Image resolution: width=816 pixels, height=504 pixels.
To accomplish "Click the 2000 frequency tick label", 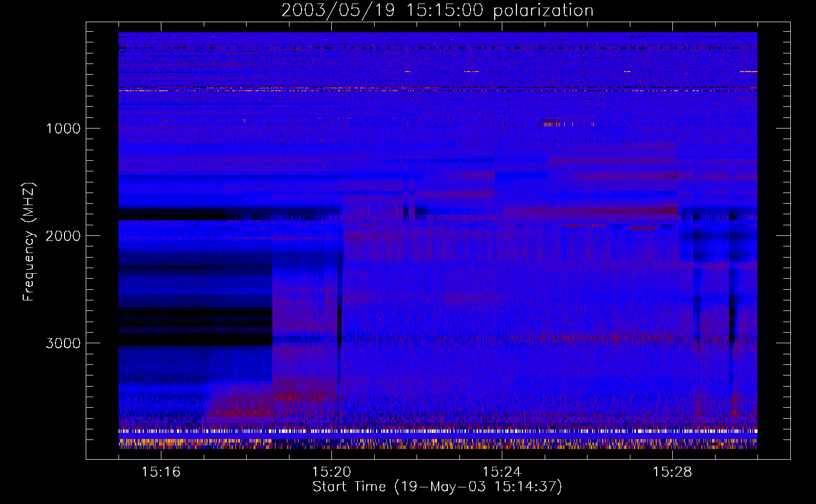I will pos(63,236).
